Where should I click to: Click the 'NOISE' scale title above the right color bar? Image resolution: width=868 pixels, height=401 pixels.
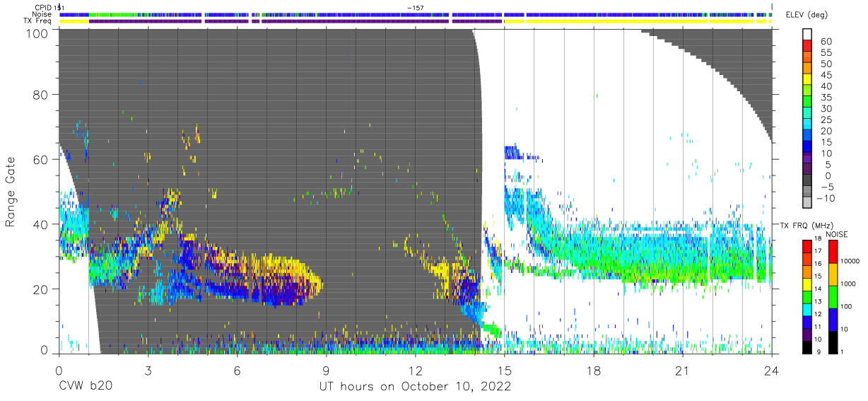838,234
